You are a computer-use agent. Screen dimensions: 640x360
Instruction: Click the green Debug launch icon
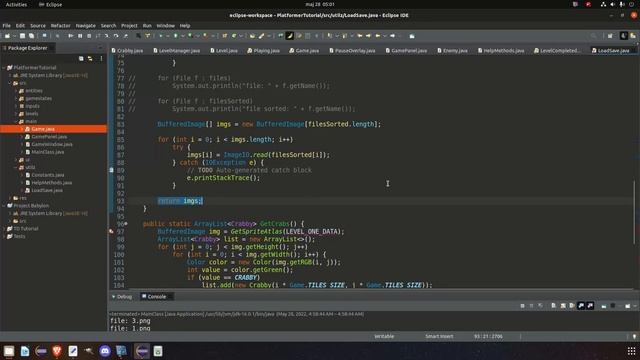click(x=161, y=36)
